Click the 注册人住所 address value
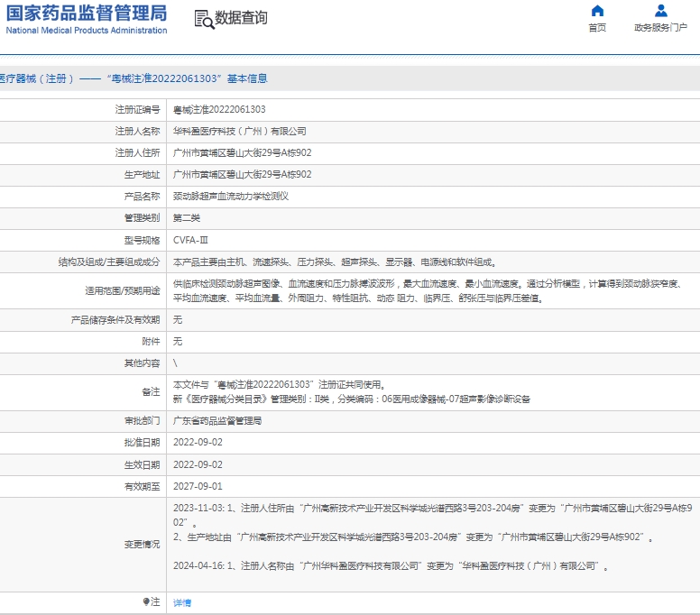The image size is (700, 615). 243,152
